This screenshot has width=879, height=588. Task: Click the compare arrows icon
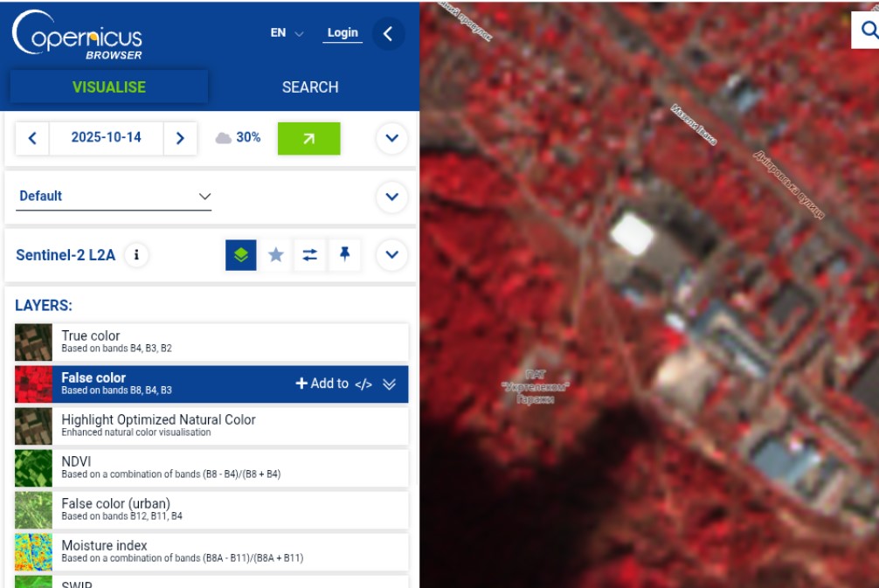coord(310,255)
